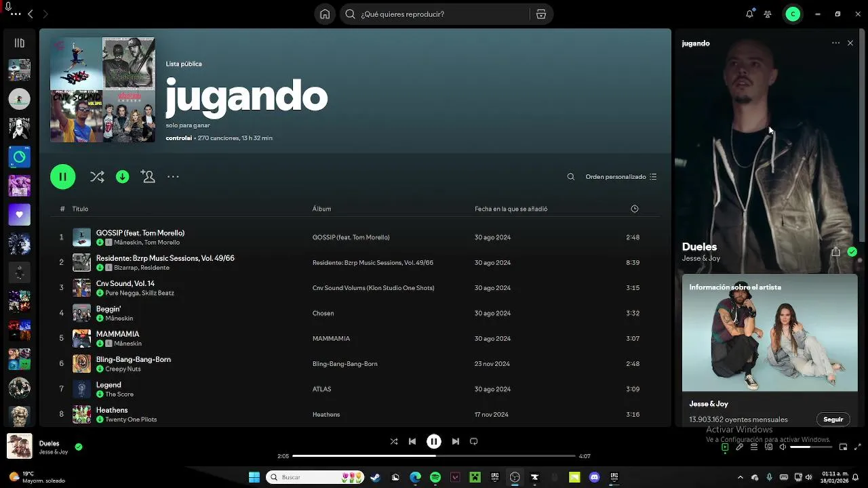Adjust the Spotify volume slider
The width and height of the screenshot is (868, 488).
click(x=810, y=447)
